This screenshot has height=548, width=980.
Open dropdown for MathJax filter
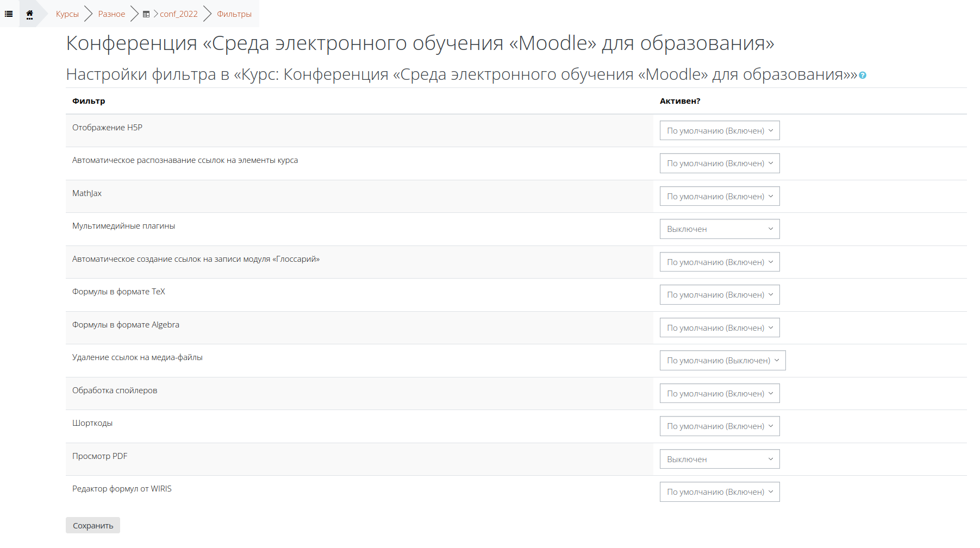coord(720,196)
